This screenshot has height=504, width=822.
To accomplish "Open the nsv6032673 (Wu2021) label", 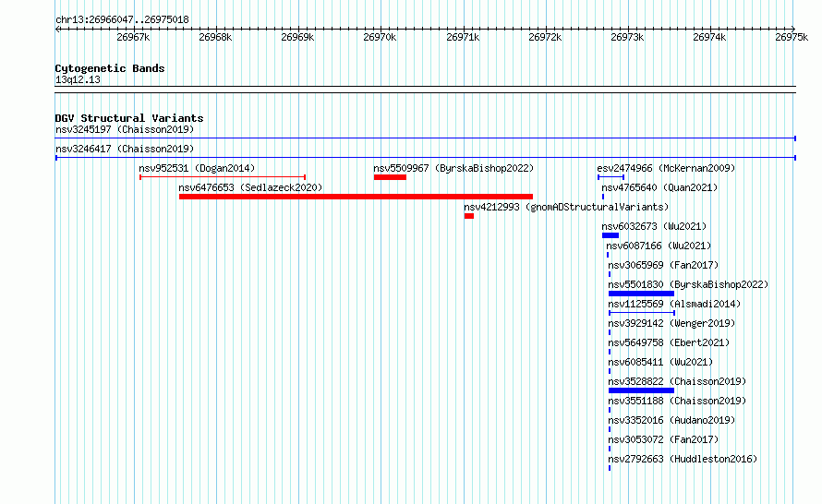I will (654, 226).
